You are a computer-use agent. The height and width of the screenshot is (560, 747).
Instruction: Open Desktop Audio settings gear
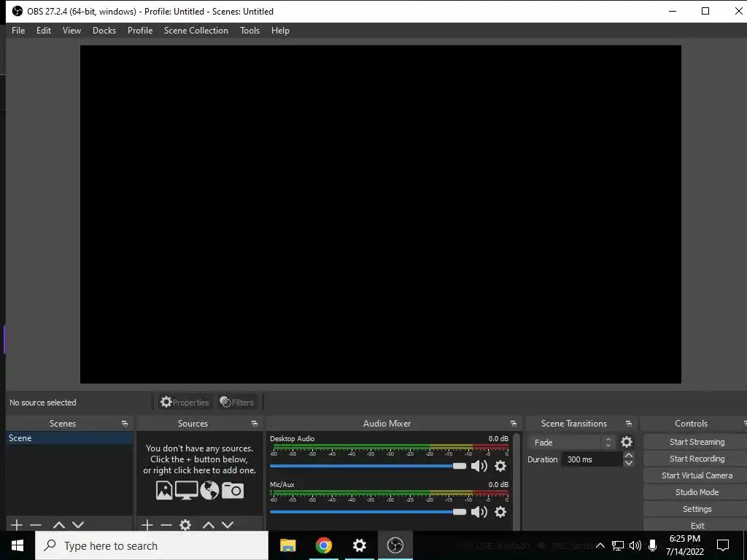500,466
